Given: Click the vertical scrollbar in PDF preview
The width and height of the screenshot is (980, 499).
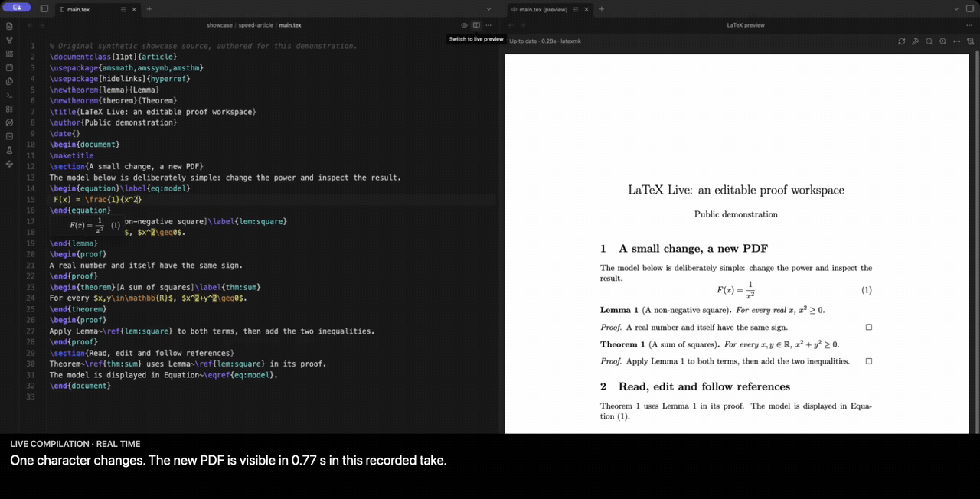Looking at the screenshot, I should pyautogui.click(x=976, y=242).
